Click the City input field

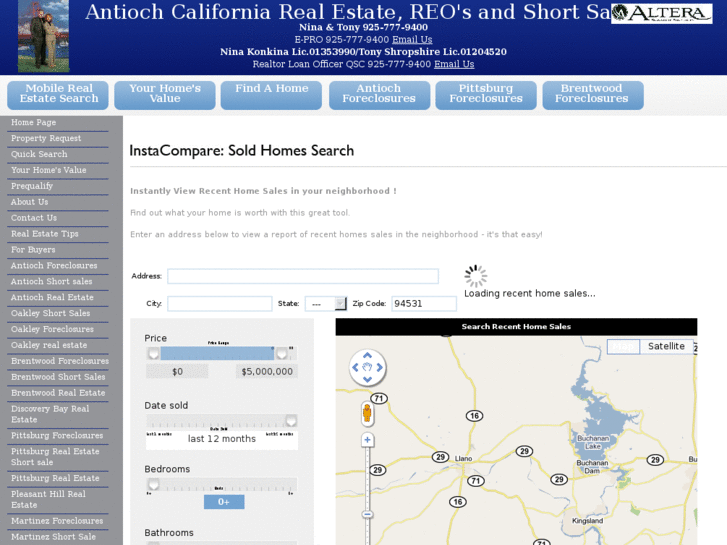[x=219, y=304]
